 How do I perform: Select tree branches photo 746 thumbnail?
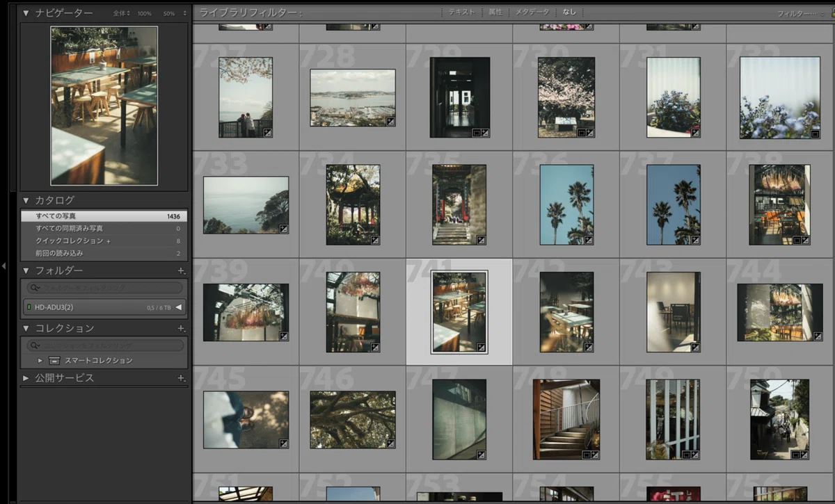tap(353, 419)
